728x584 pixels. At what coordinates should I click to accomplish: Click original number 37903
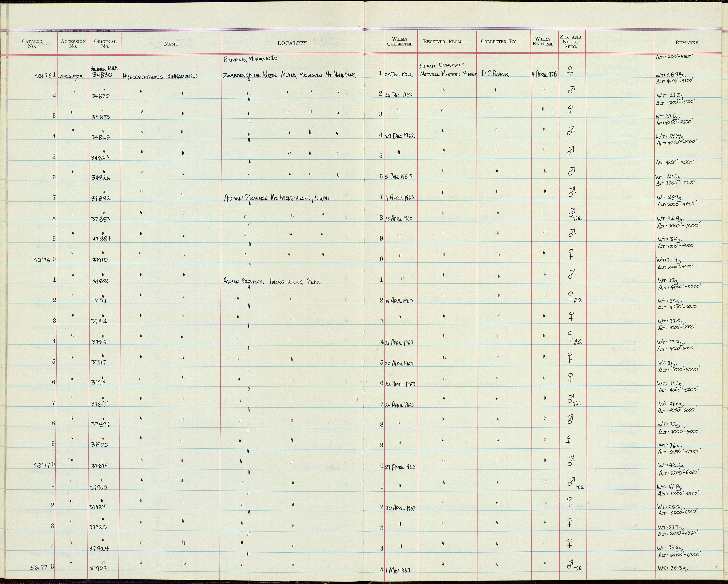(98, 568)
